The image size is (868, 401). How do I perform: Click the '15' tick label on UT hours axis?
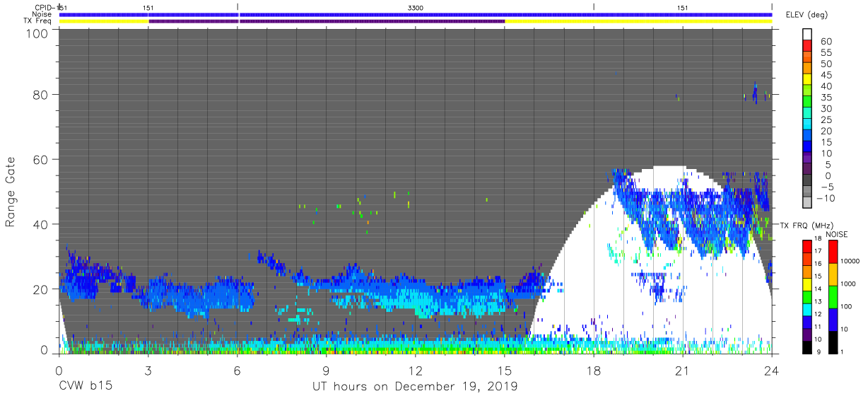(505, 370)
